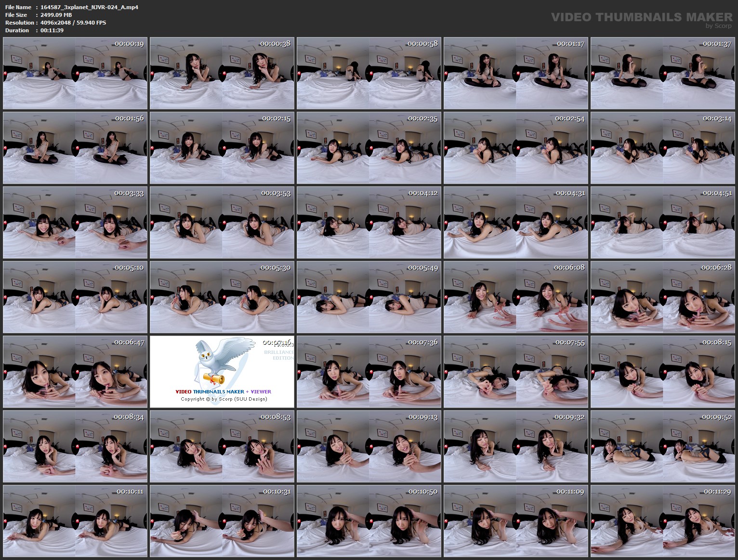Open the thumbnail stamped 00:03:14
The height and width of the screenshot is (560, 738).
(x=661, y=147)
